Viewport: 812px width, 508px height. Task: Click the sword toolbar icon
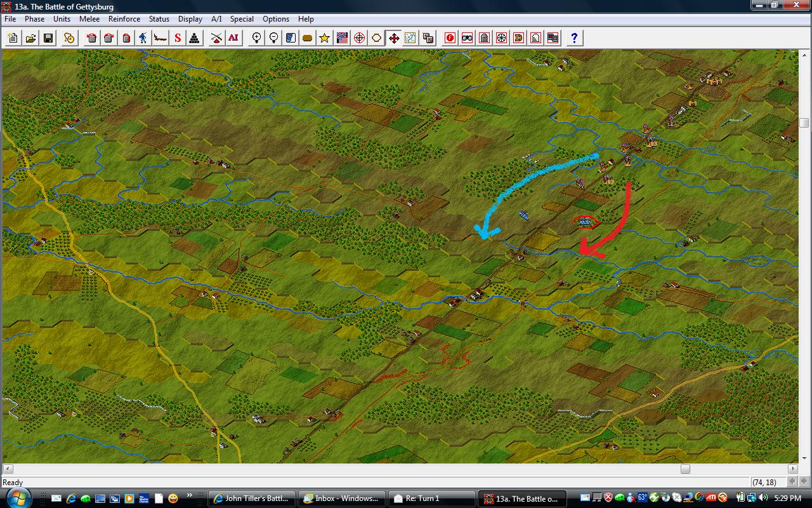160,38
